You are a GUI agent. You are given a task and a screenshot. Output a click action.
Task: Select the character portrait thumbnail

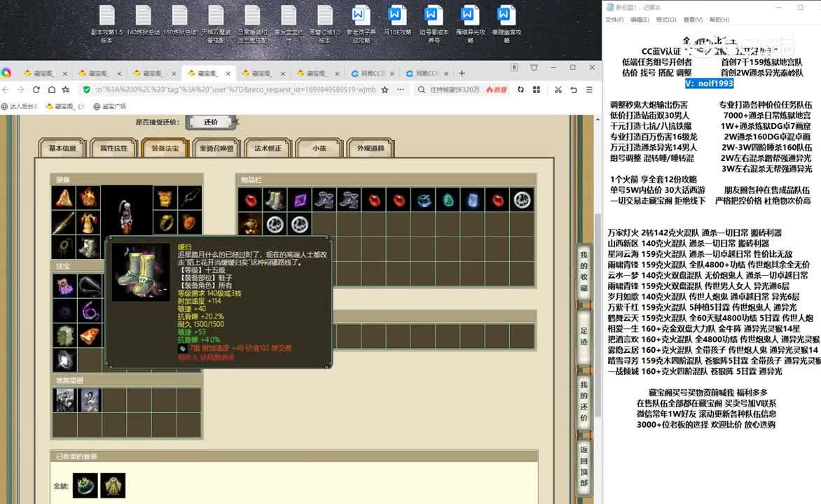126,211
